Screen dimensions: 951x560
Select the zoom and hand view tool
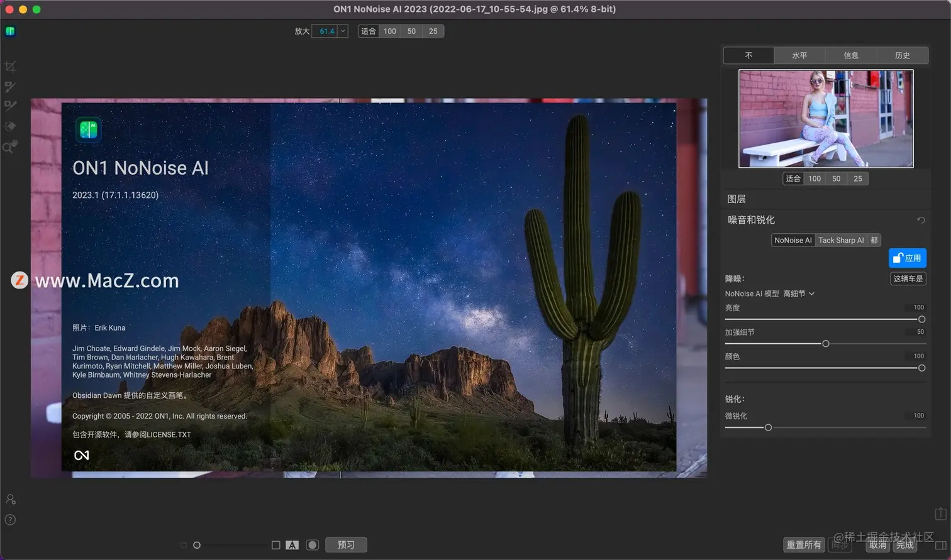10,146
